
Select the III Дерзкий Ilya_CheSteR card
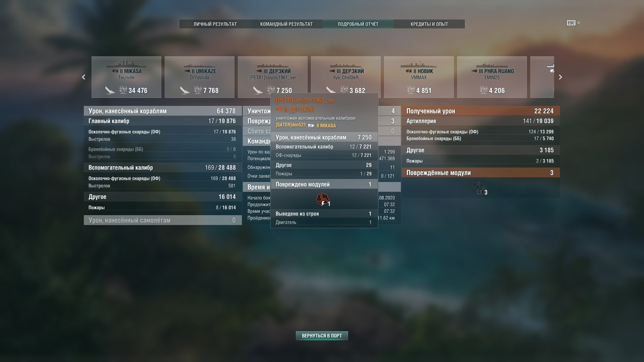coord(346,75)
